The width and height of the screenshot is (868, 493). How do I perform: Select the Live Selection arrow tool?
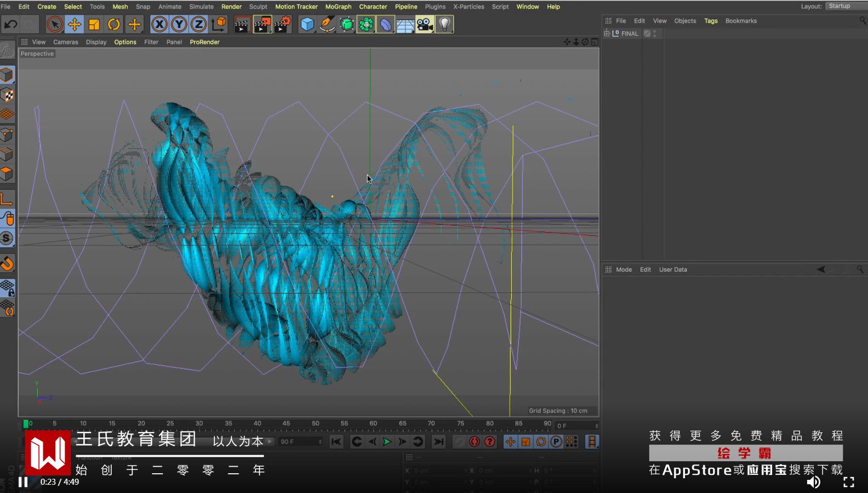tap(54, 24)
